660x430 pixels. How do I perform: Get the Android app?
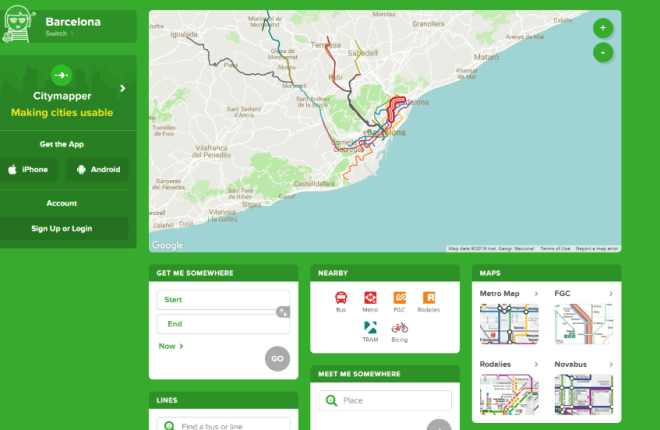point(98,170)
